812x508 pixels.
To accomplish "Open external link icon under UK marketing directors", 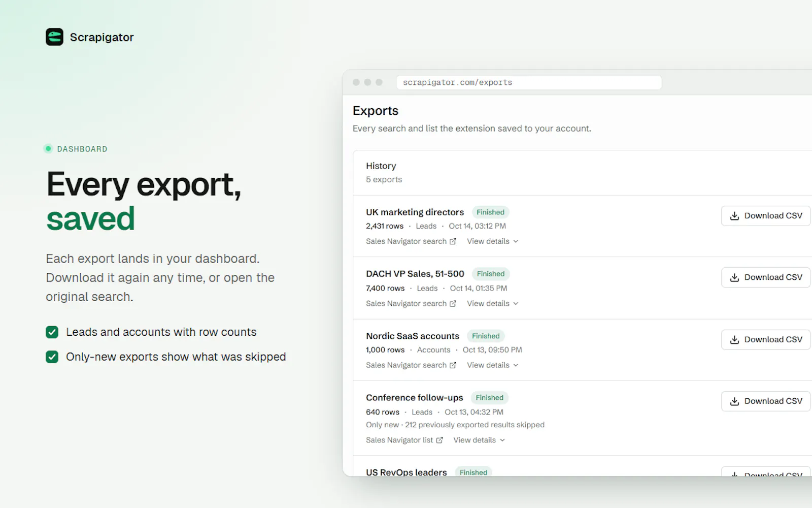I will 453,241.
